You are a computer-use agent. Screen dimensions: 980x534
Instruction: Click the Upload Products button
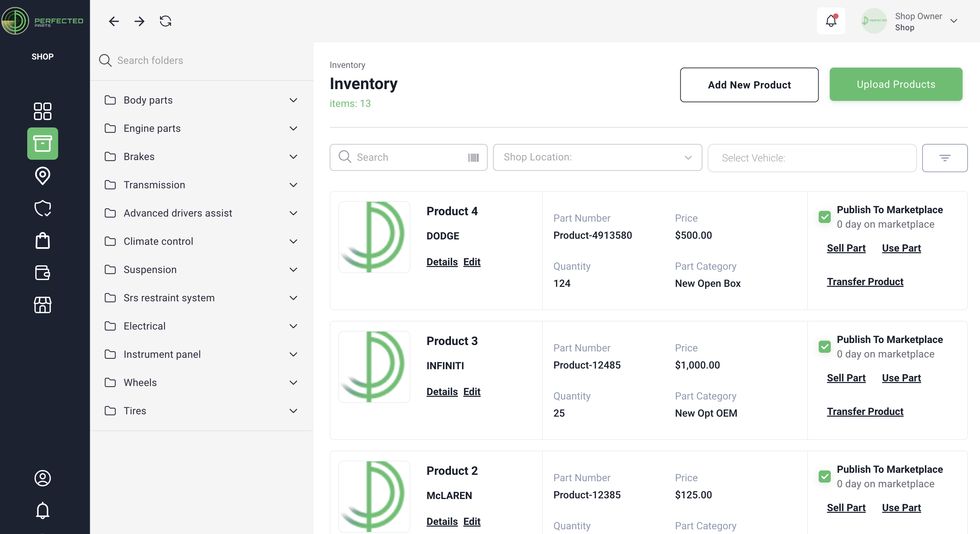coord(896,84)
